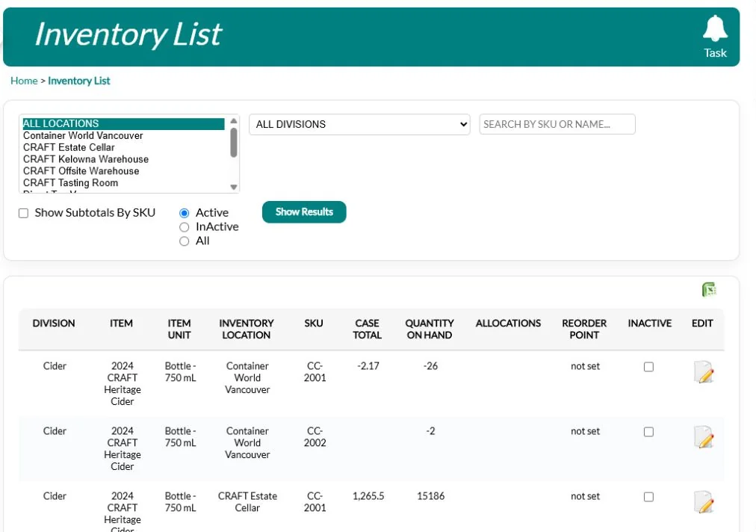Click the -2.17 case total cell
Image resolution: width=756 pixels, height=532 pixels.
[368, 366]
